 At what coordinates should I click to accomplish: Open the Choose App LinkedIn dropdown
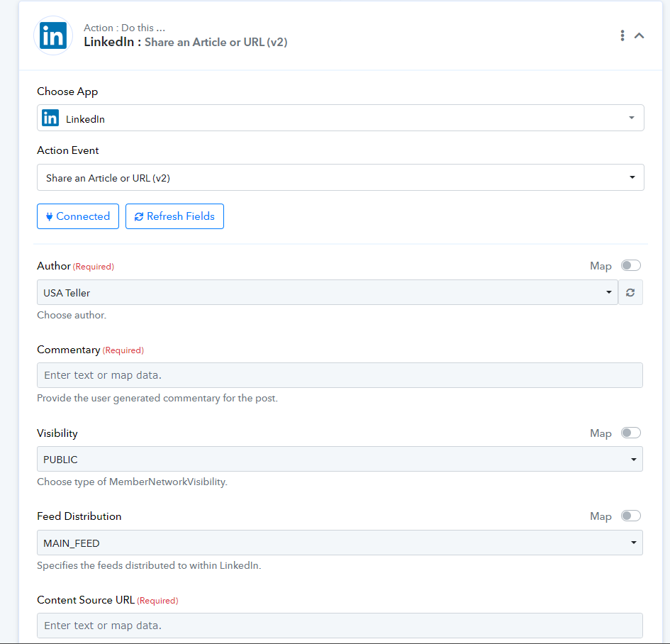point(340,118)
